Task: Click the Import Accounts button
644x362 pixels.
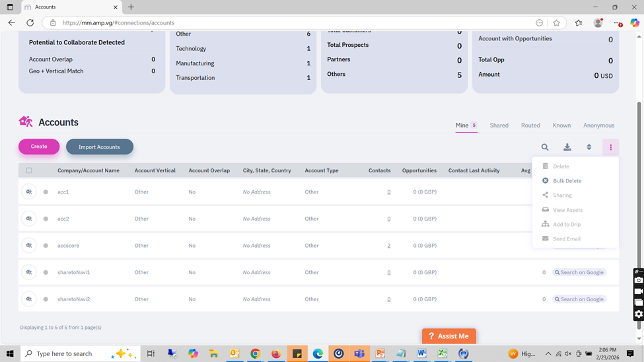Action: click(x=99, y=147)
